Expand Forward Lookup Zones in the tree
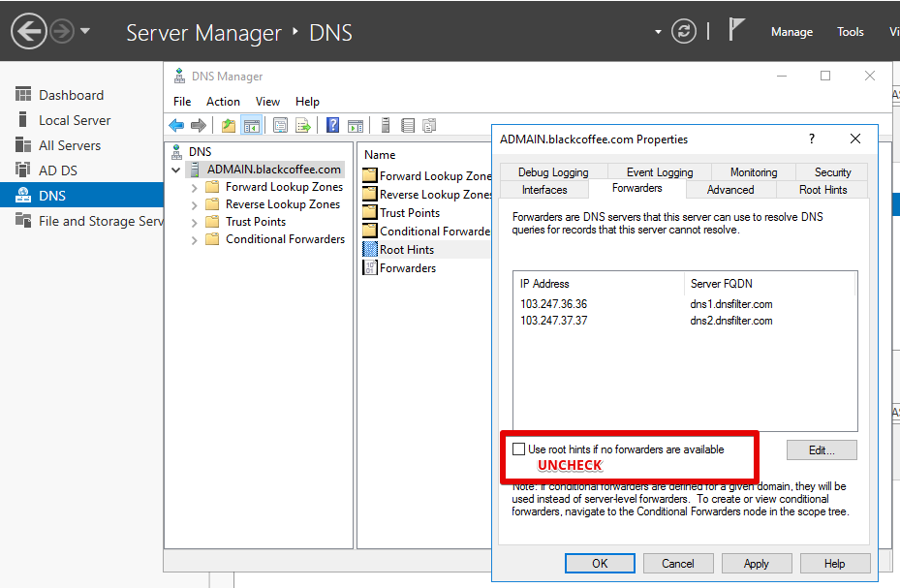 coord(194,188)
